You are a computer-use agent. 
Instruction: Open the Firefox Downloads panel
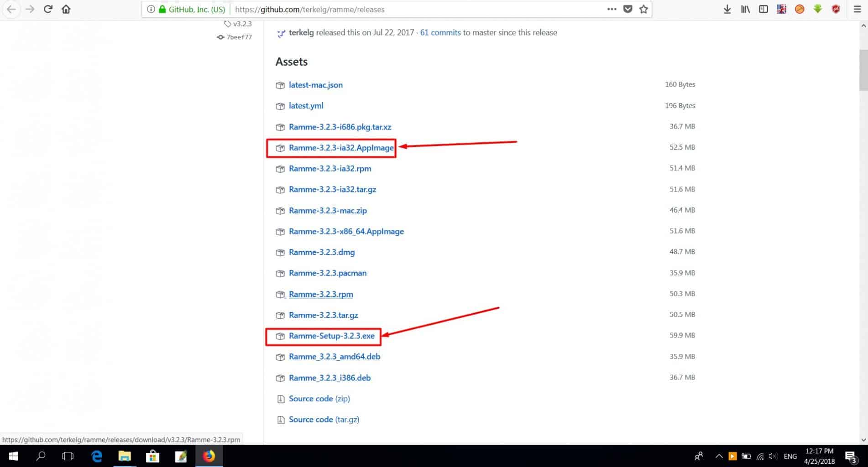coord(727,9)
